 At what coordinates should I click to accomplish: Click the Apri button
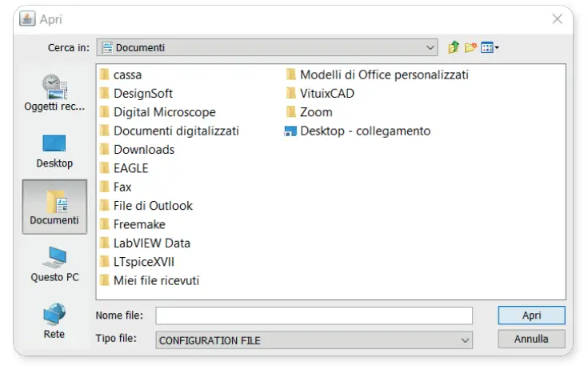tap(531, 316)
